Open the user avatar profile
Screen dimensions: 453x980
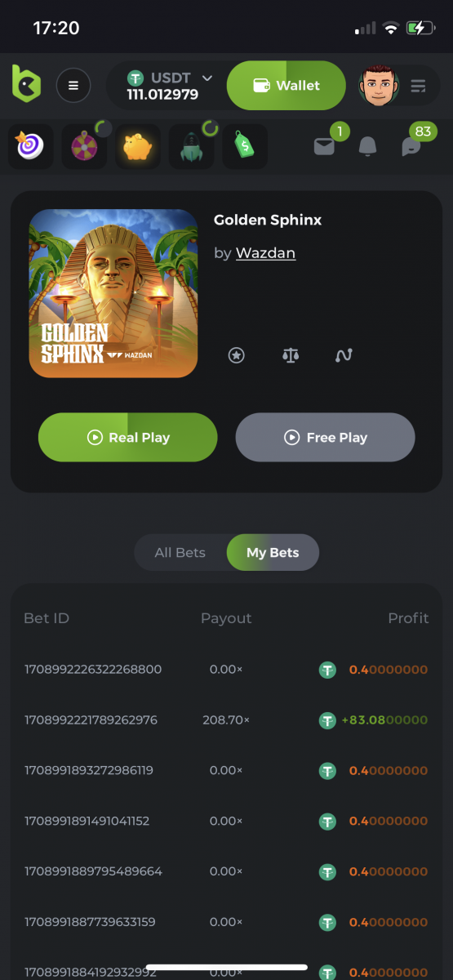379,86
